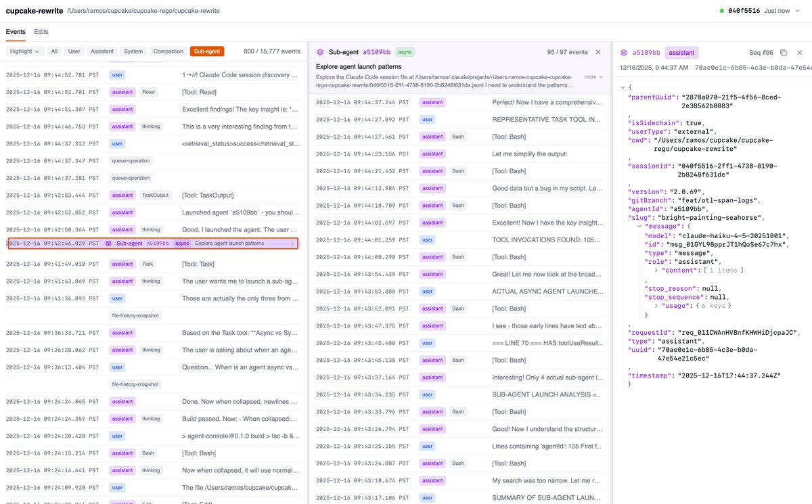Select the 'TOOL INVOCATIONS FOUND' user event

[460, 239]
